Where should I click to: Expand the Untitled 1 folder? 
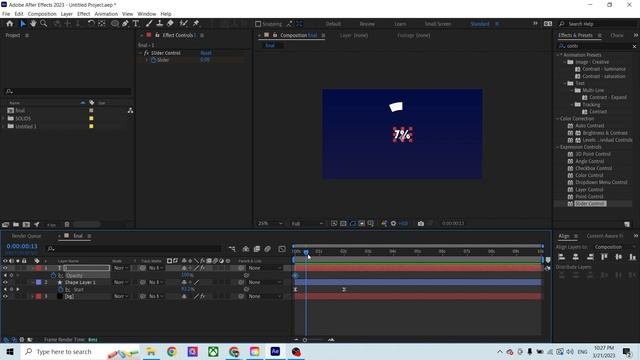(4, 127)
